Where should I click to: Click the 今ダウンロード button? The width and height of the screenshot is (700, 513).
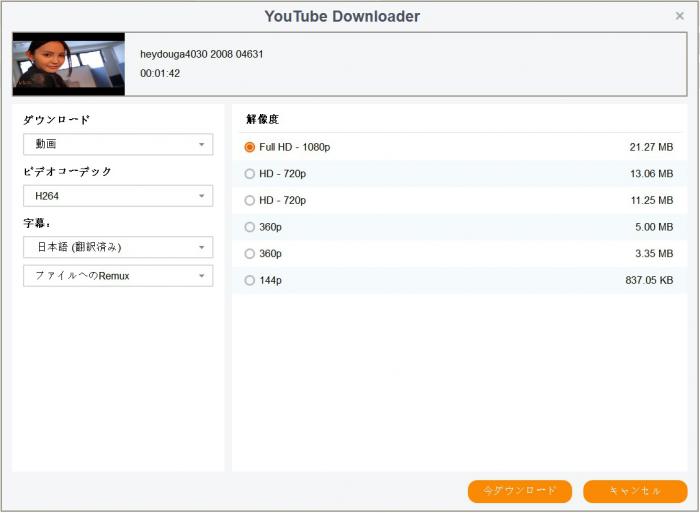pyautogui.click(x=520, y=491)
